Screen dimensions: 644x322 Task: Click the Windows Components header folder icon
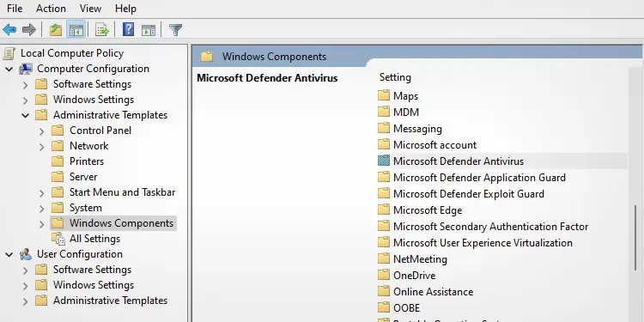pyautogui.click(x=207, y=57)
